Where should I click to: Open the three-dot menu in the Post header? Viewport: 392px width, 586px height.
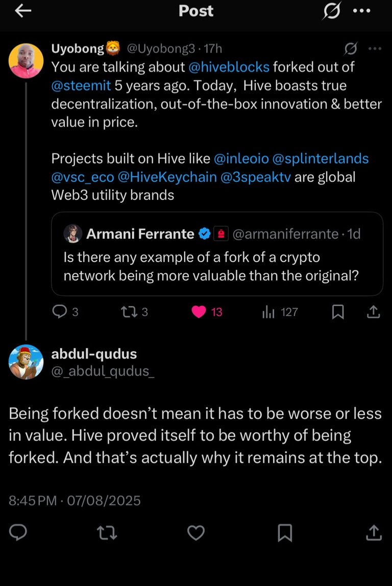pyautogui.click(x=362, y=10)
